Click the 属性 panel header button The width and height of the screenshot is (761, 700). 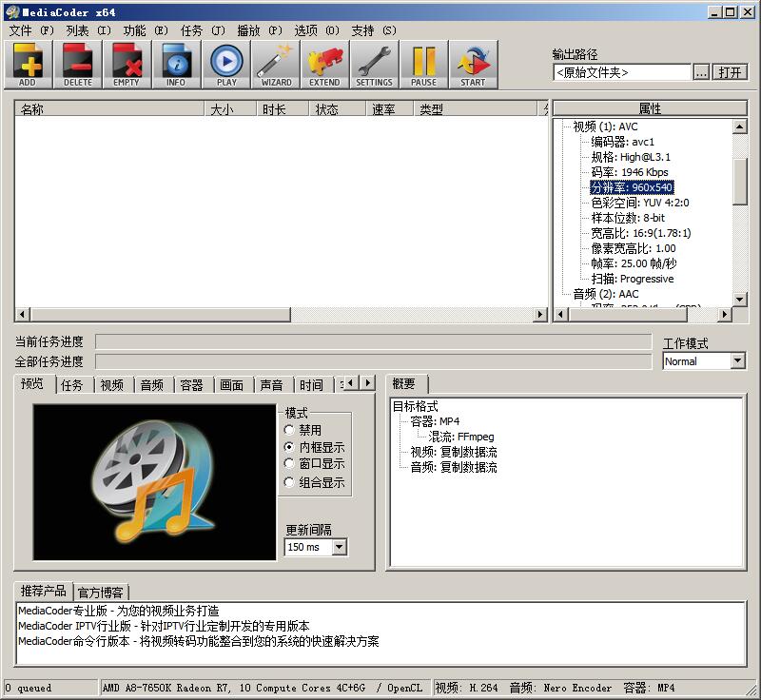650,108
